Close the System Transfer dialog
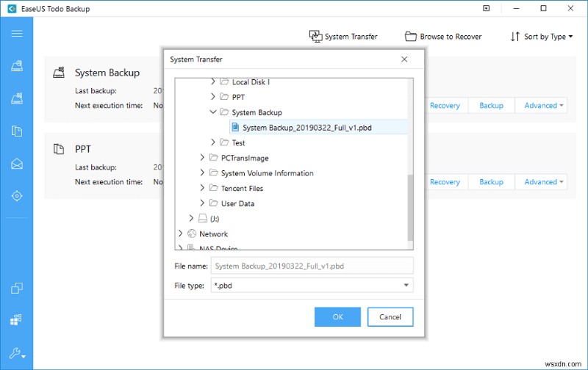This screenshot has width=588, height=370. [x=404, y=59]
